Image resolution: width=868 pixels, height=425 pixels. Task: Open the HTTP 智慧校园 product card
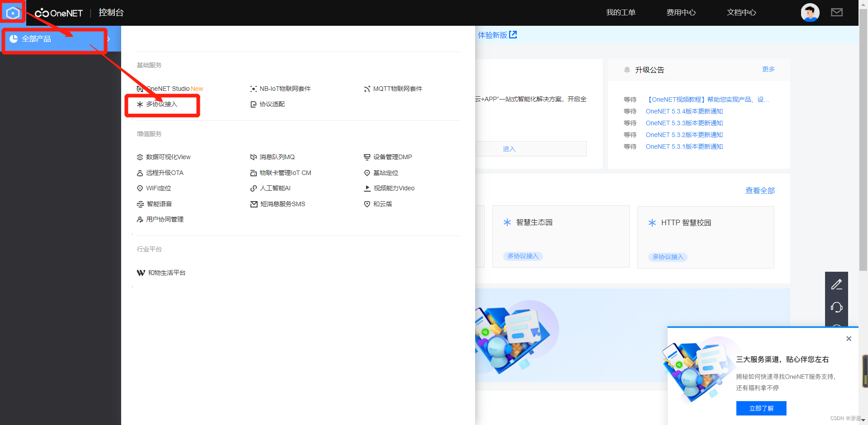706,237
